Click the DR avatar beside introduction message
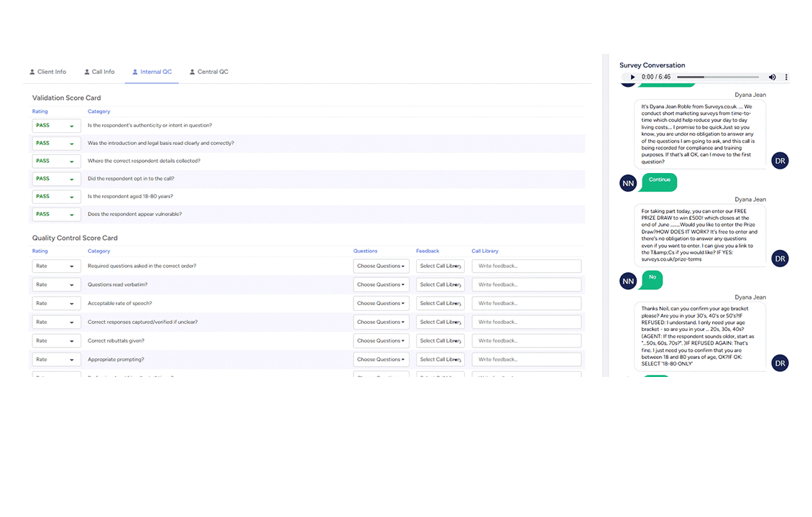Viewport: 812px width, 517px height. [x=780, y=161]
